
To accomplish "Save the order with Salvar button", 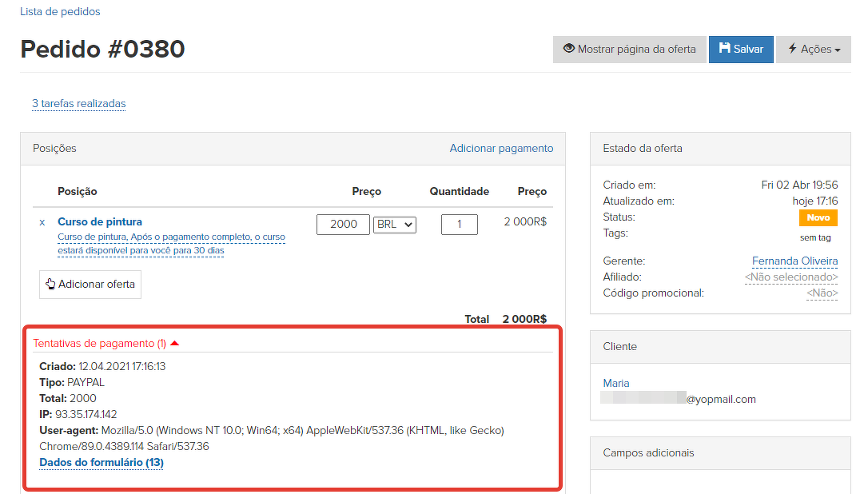I will click(x=740, y=49).
